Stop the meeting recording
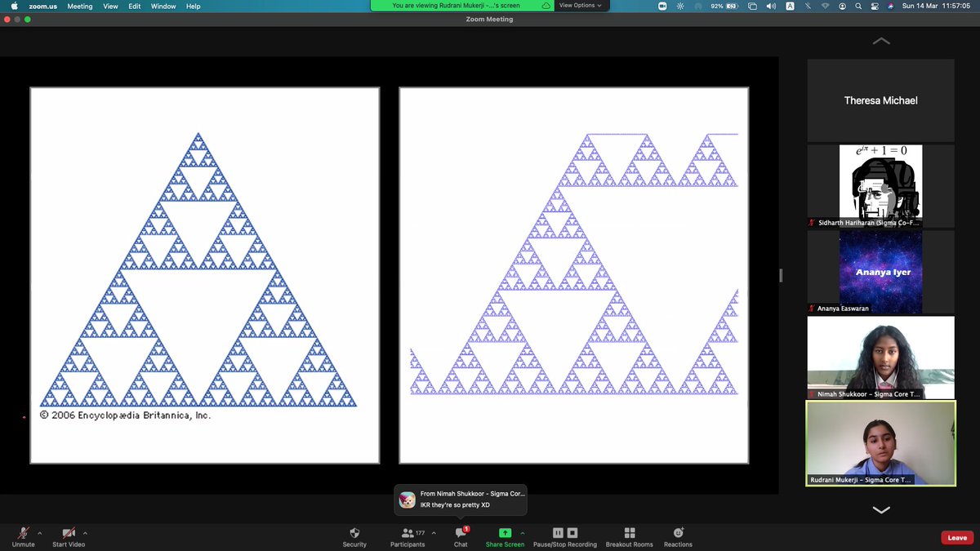 572,532
